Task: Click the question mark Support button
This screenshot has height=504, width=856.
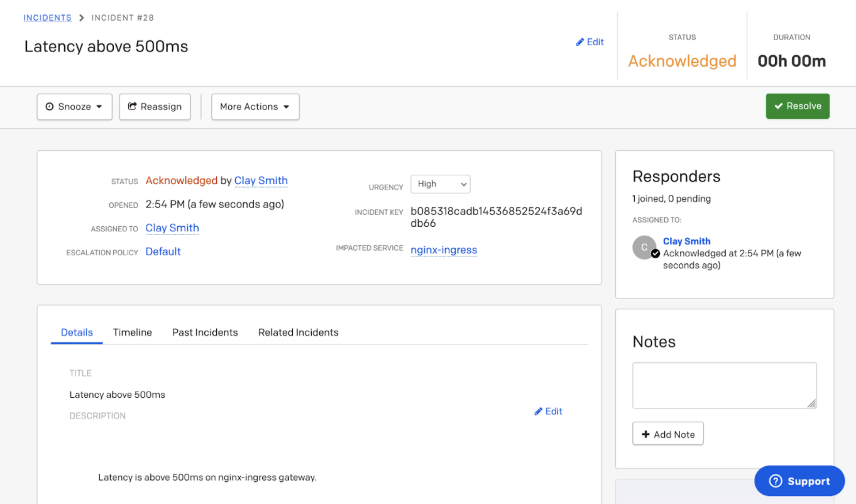Action: pos(799,481)
